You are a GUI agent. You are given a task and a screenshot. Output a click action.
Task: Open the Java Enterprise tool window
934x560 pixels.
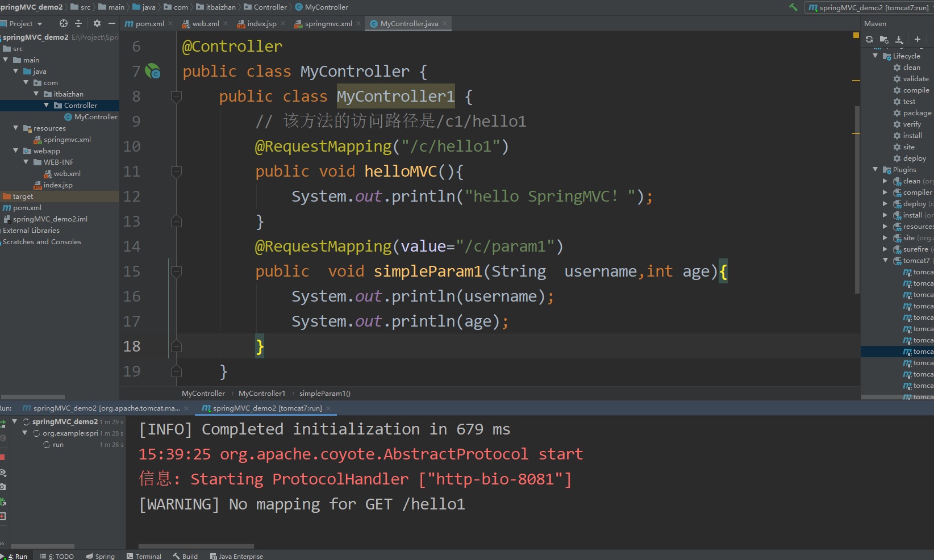(236, 556)
